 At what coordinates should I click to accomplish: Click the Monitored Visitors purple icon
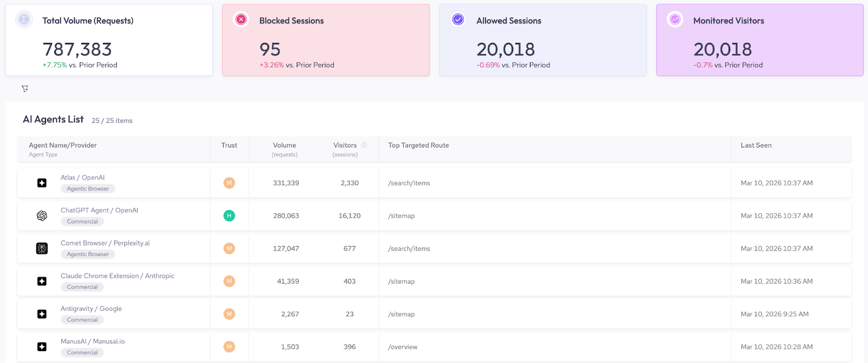(x=675, y=20)
